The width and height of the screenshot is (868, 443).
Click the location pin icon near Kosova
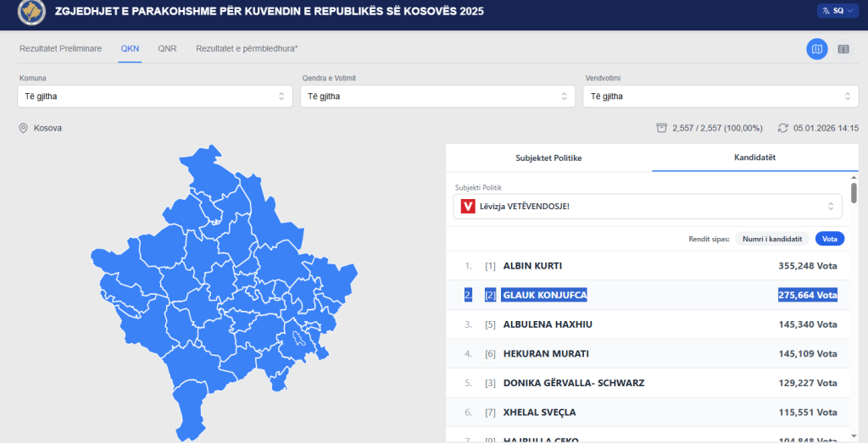(x=24, y=128)
